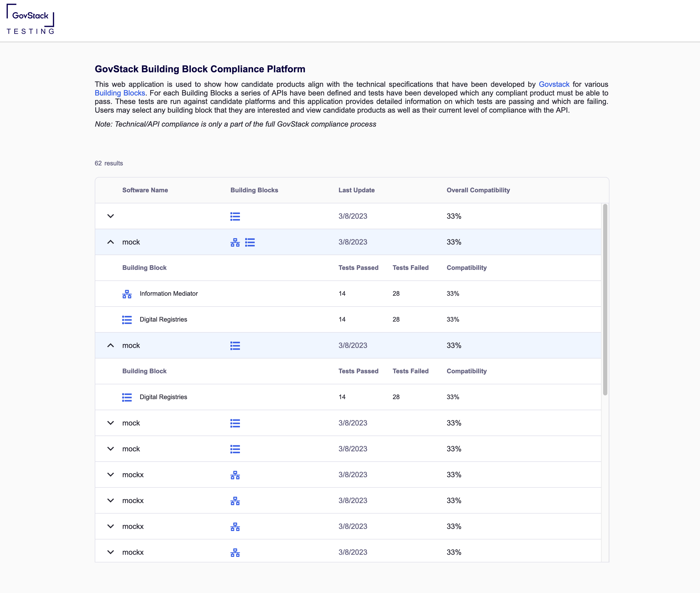Expand the first mockx row chevron
The image size is (700, 593).
coord(110,475)
